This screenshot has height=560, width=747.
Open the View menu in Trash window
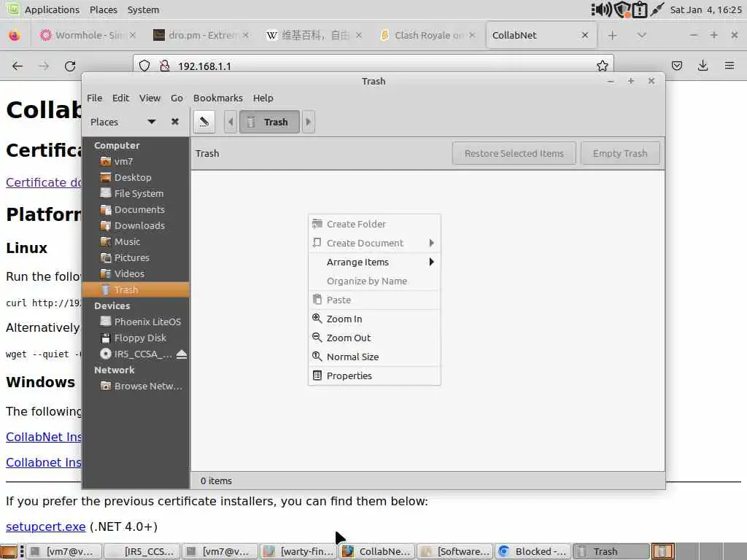pyautogui.click(x=150, y=98)
